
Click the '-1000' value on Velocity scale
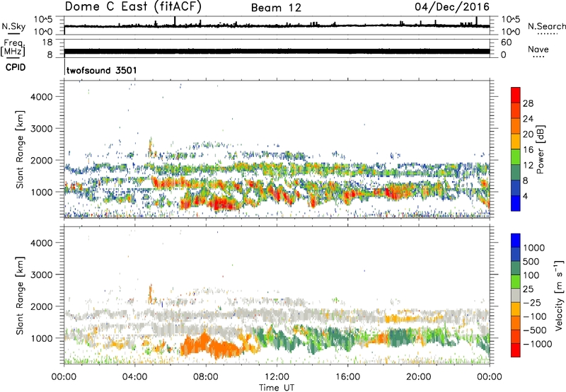(x=538, y=344)
